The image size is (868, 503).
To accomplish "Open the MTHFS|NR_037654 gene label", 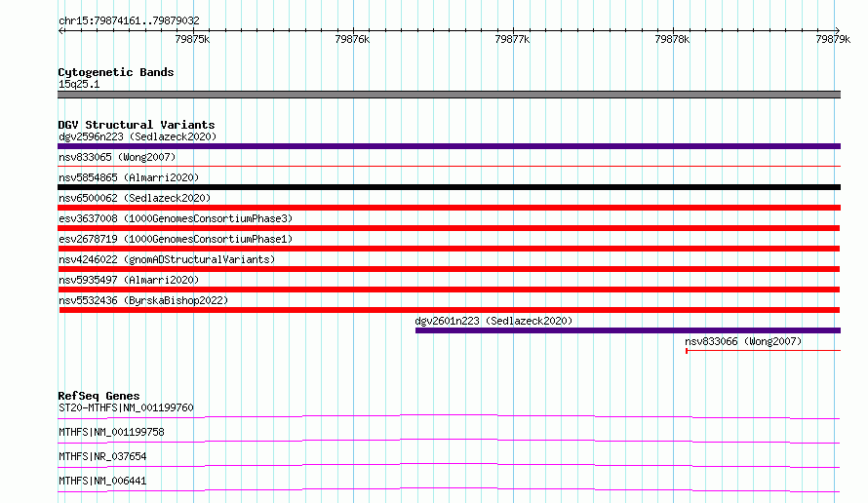I will (x=102, y=456).
